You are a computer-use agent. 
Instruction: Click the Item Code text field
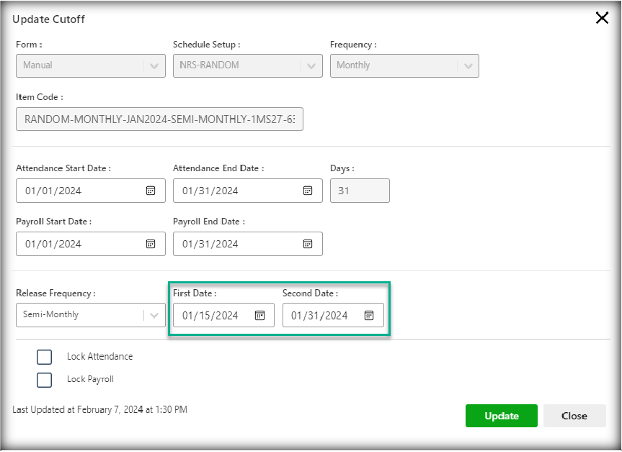[160, 120]
